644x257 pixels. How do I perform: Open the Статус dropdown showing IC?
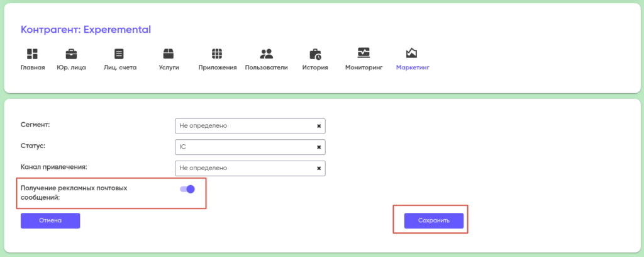tap(245, 147)
